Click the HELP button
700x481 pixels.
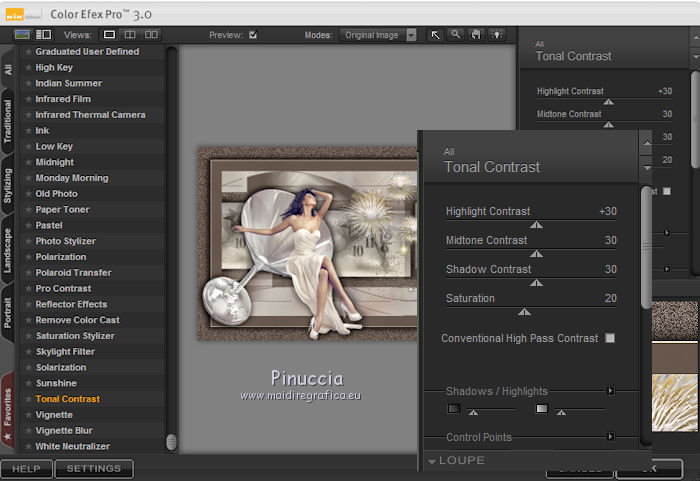coord(26,468)
